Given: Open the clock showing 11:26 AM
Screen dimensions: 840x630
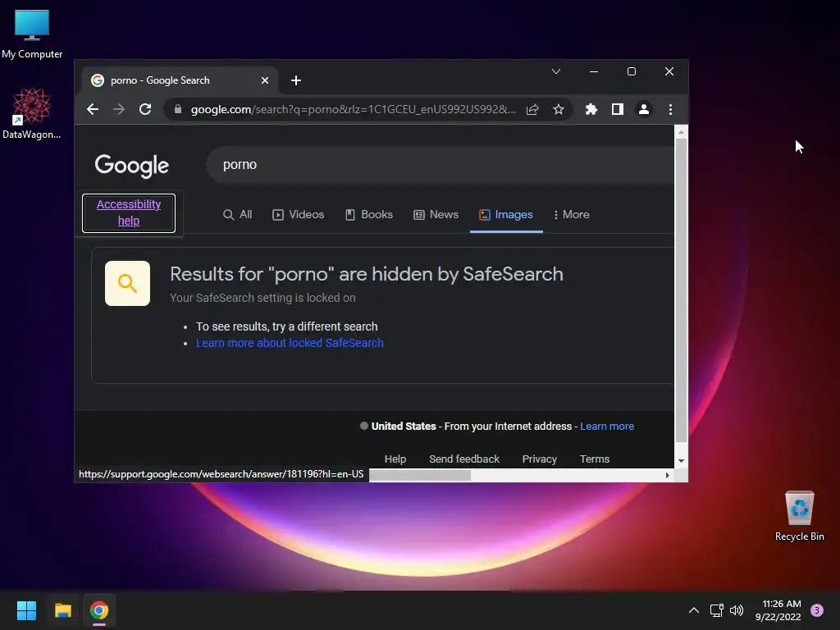Looking at the screenshot, I should (778, 610).
